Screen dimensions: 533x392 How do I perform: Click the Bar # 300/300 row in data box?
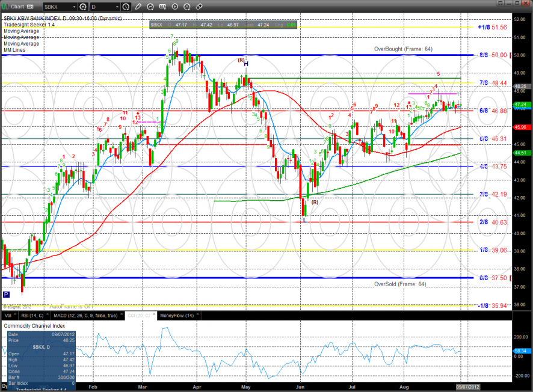[42, 378]
